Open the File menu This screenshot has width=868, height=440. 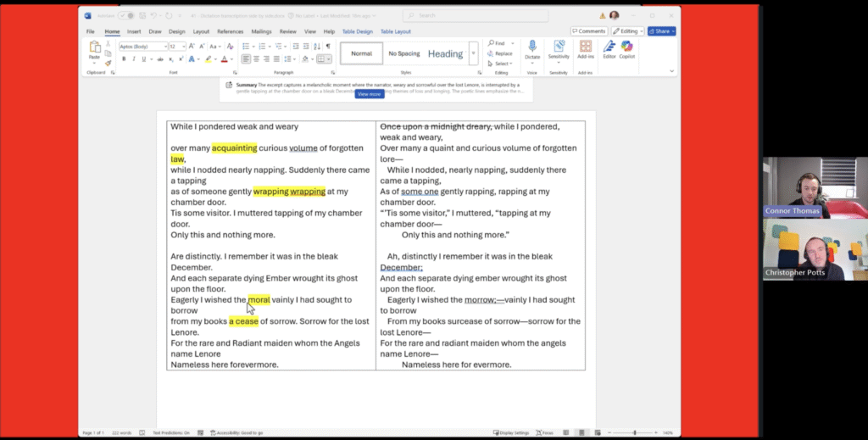(90, 31)
